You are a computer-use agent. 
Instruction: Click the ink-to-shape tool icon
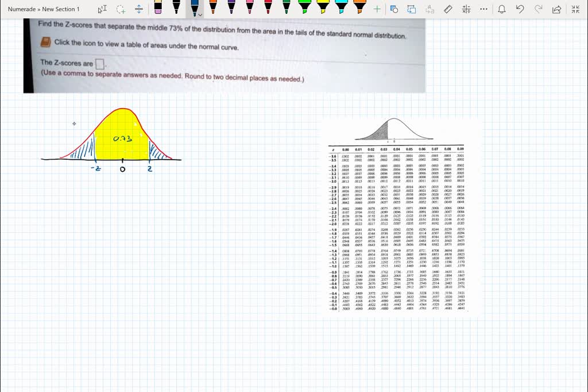pyautogui.click(x=394, y=9)
